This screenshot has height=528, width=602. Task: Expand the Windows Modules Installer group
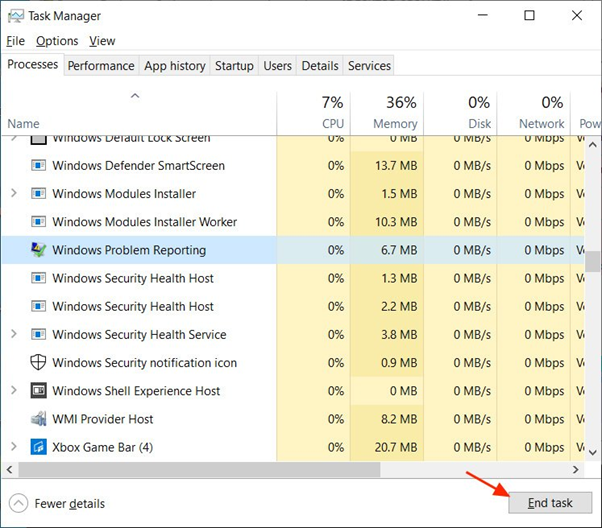coord(14,193)
